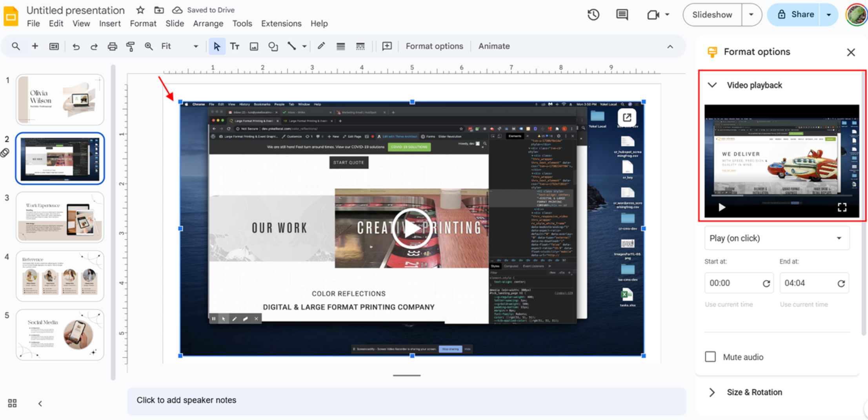The width and height of the screenshot is (868, 420).
Task: Open the Format menu
Action: pyautogui.click(x=143, y=24)
